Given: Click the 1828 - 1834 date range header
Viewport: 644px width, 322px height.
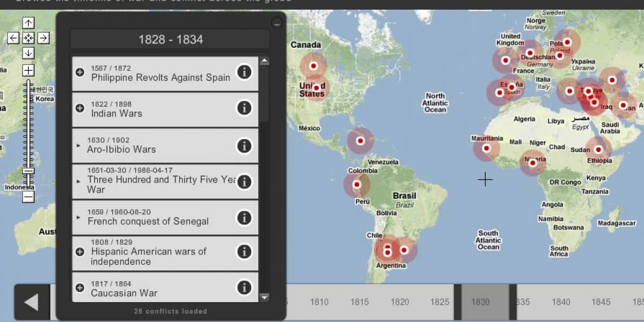Looking at the screenshot, I should click(171, 39).
